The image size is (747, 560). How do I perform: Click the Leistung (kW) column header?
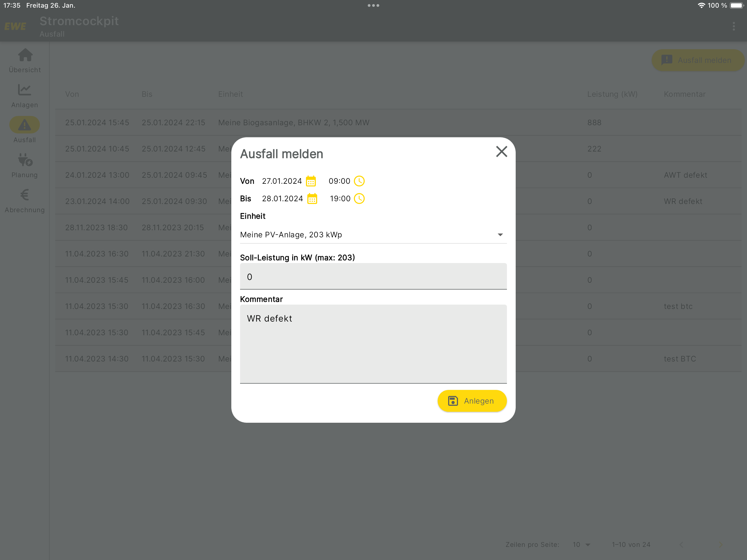pyautogui.click(x=612, y=94)
